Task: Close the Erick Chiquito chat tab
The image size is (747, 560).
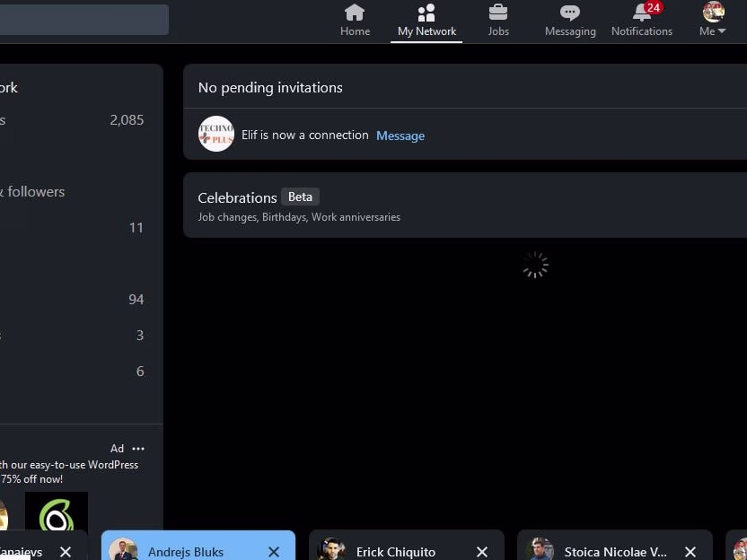Action: pos(481,551)
